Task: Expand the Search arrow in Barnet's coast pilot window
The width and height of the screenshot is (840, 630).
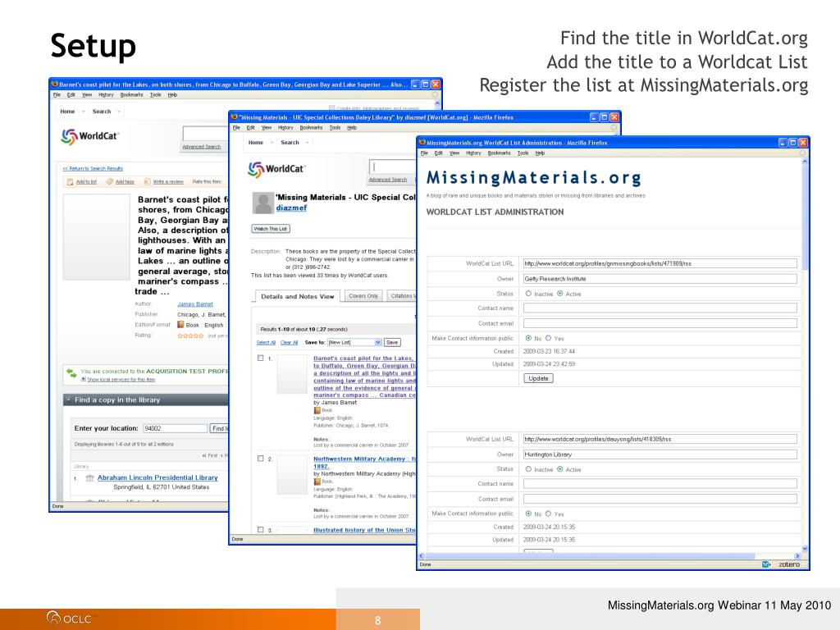Action: pyautogui.click(x=118, y=112)
